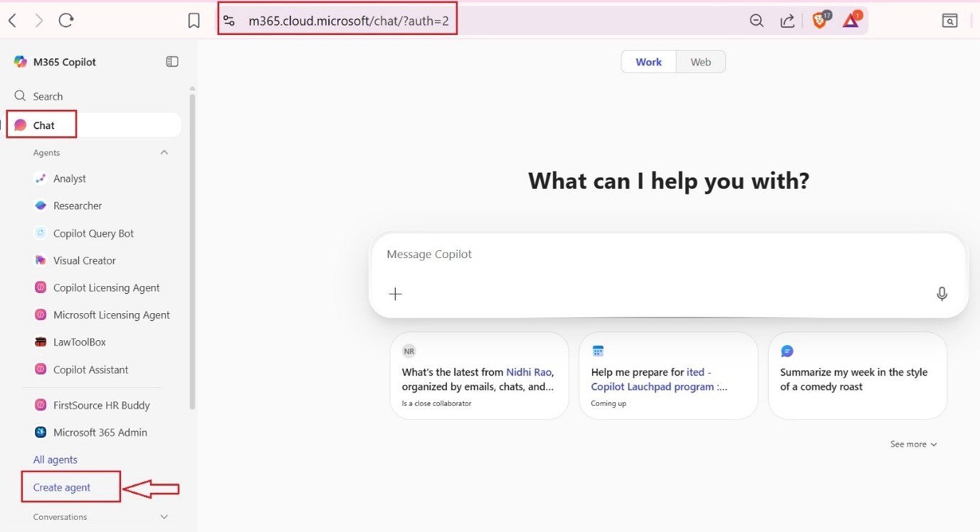980x532 pixels.
Task: Click the NR avatar on first prompt card
Action: [x=409, y=351]
